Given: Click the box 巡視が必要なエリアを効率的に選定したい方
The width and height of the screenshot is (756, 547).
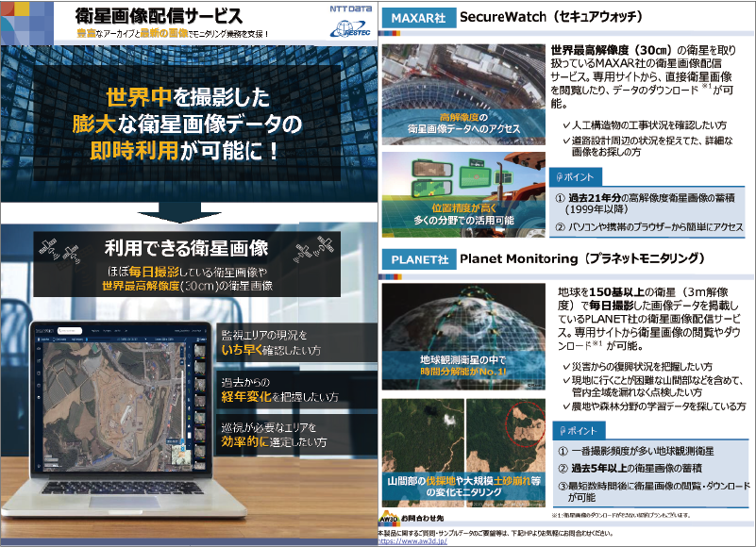Looking at the screenshot, I should click(x=296, y=435).
